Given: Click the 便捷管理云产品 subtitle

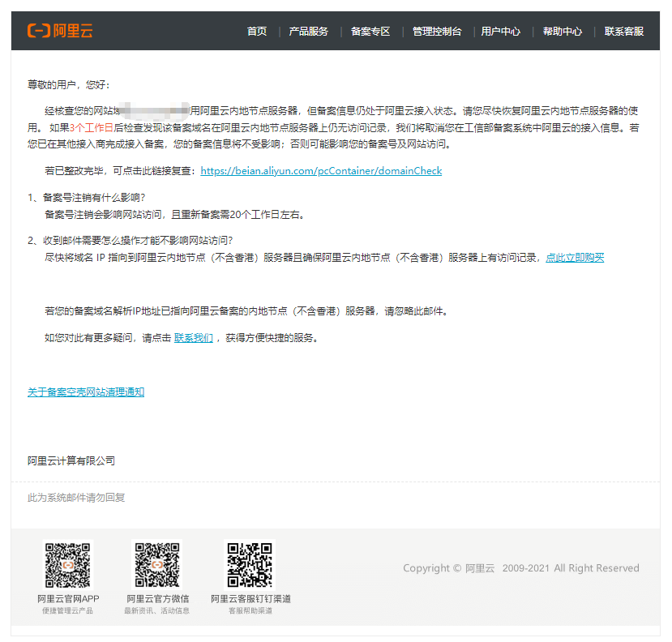Looking at the screenshot, I should [67, 610].
